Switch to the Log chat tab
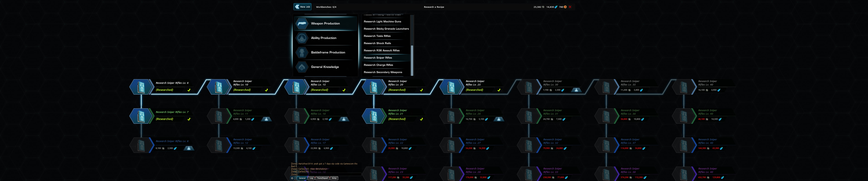The image size is (868, 181). click(311, 178)
